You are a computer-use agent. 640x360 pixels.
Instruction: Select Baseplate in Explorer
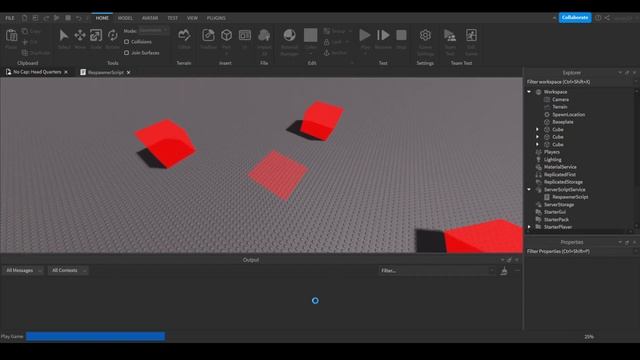pyautogui.click(x=562, y=122)
